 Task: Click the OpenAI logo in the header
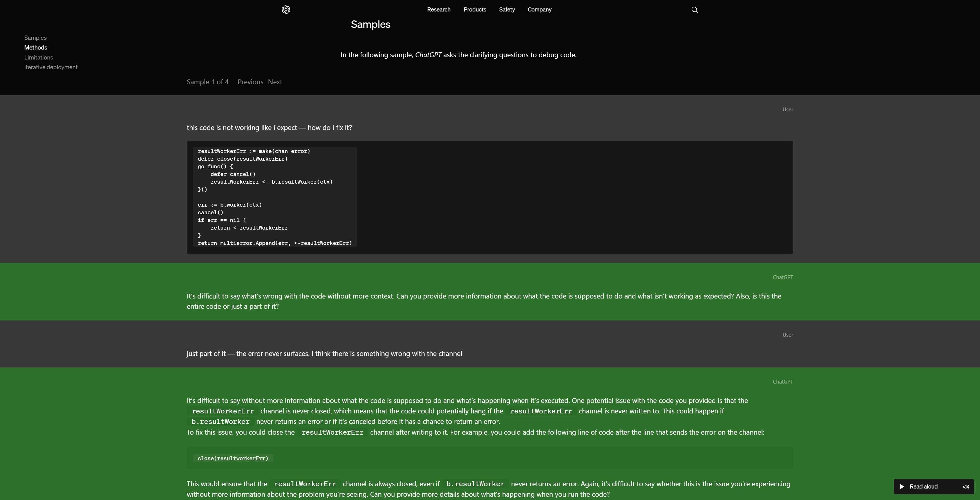pyautogui.click(x=286, y=9)
